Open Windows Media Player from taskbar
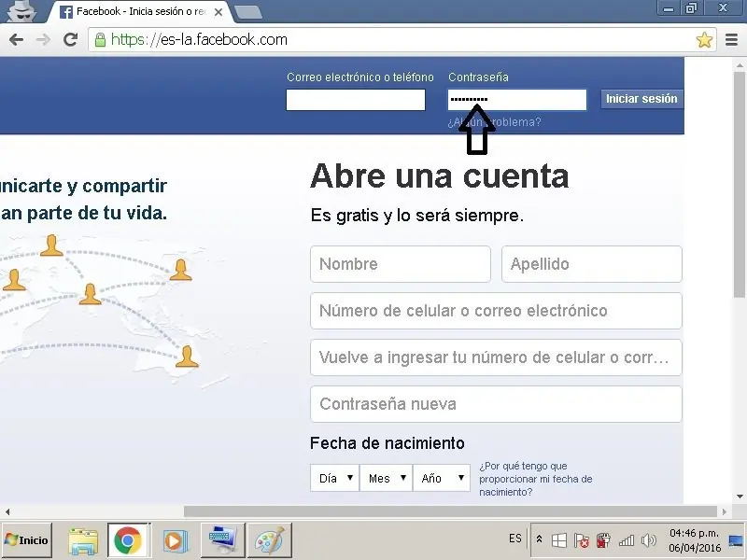 pyautogui.click(x=175, y=541)
